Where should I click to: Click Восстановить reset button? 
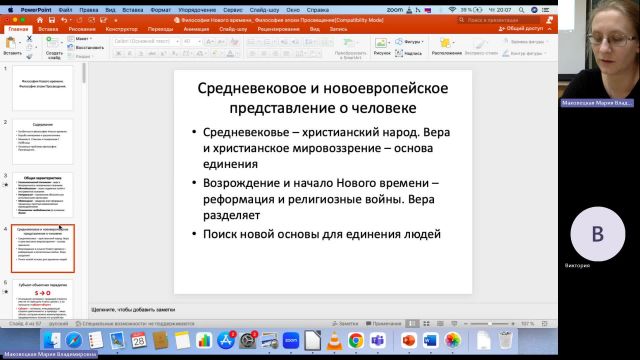click(86, 47)
